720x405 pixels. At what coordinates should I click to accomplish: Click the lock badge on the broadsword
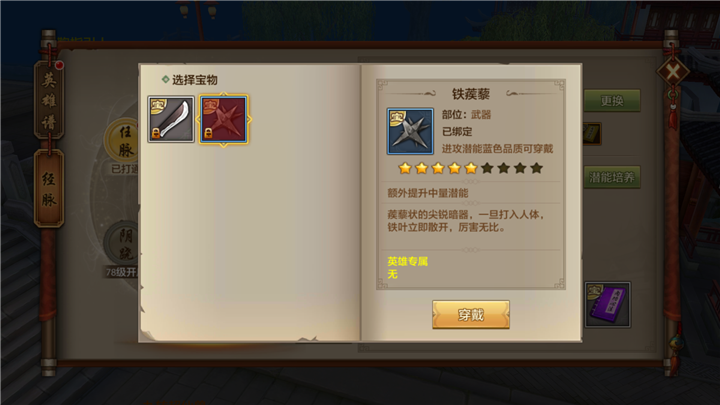tap(156, 134)
